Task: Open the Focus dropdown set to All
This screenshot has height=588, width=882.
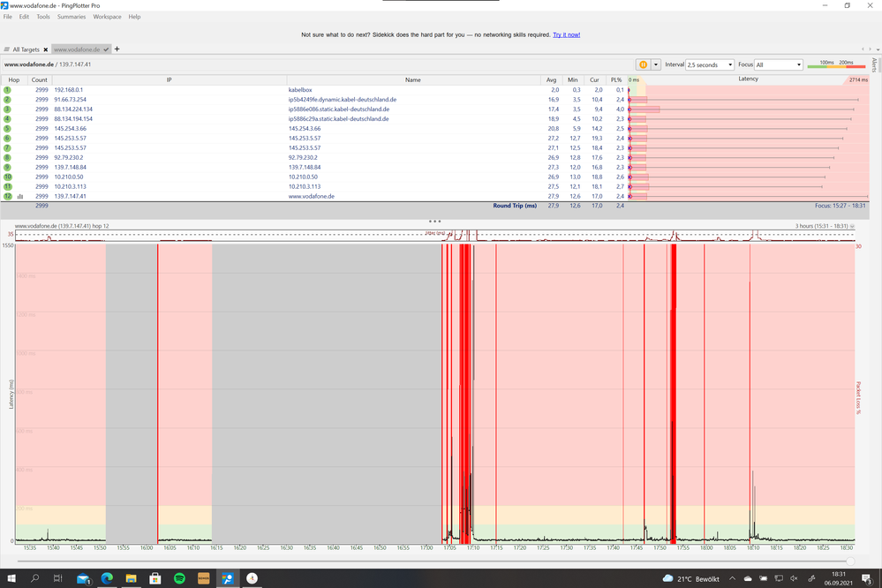Action: [775, 64]
